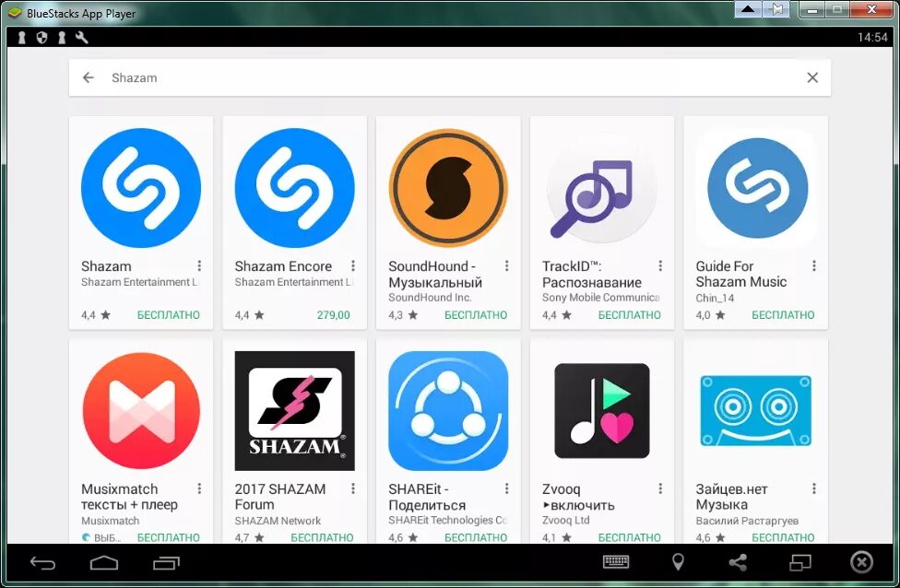Open the Shazam app icon
This screenshot has height=588, width=900.
(x=140, y=188)
